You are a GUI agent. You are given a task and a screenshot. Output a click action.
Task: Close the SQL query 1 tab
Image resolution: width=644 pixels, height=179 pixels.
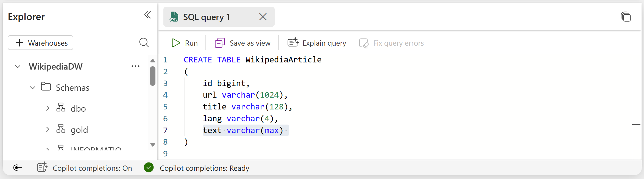[263, 17]
